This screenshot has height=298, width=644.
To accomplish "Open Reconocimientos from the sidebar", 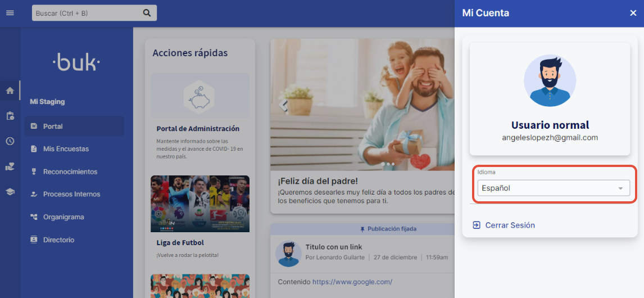I will tap(70, 171).
